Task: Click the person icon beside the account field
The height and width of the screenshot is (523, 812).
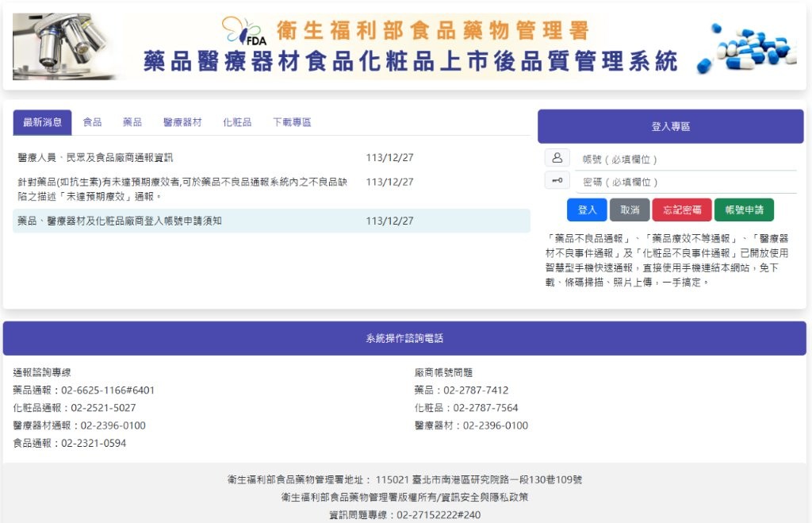Action: tap(557, 159)
